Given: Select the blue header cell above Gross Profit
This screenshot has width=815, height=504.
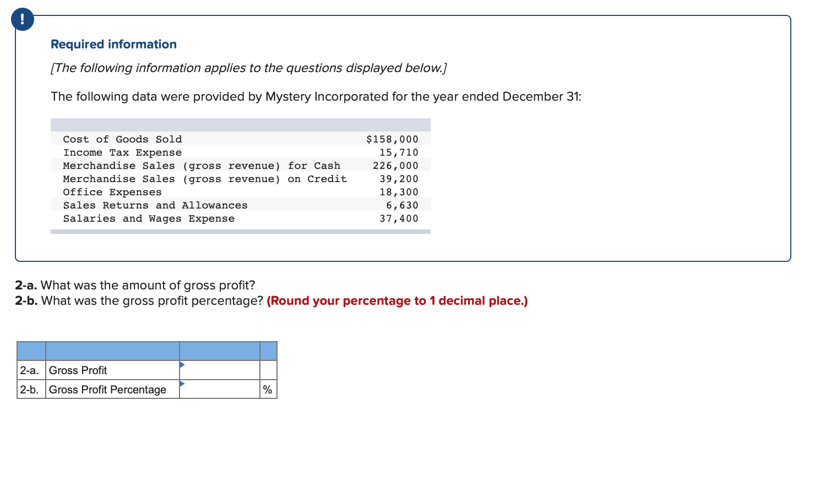Looking at the screenshot, I should tap(112, 350).
